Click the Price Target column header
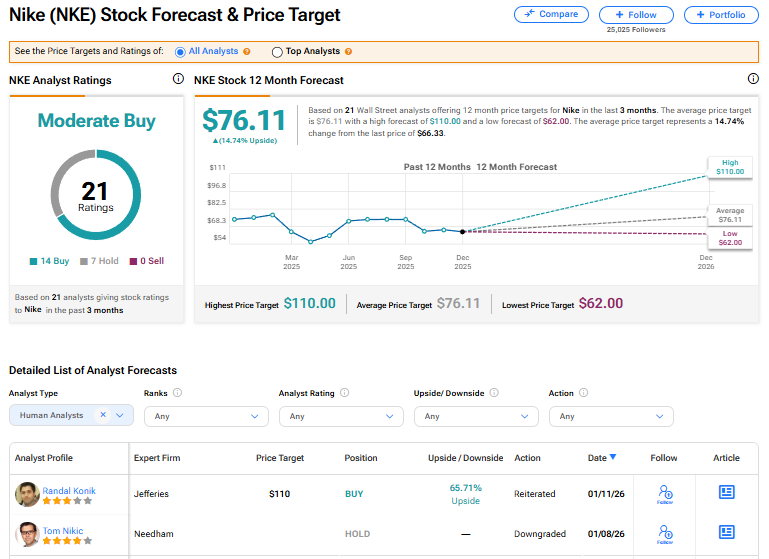769x559 pixels. 279,458
